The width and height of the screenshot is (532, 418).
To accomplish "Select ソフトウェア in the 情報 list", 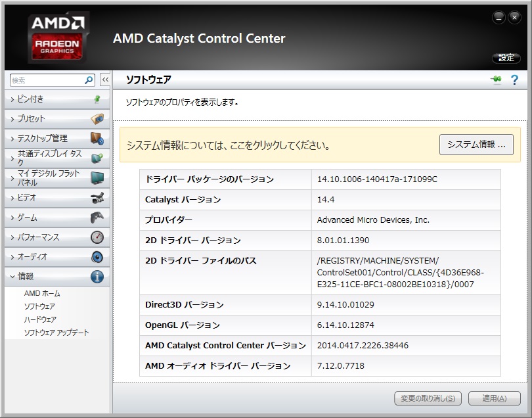I will tap(39, 306).
